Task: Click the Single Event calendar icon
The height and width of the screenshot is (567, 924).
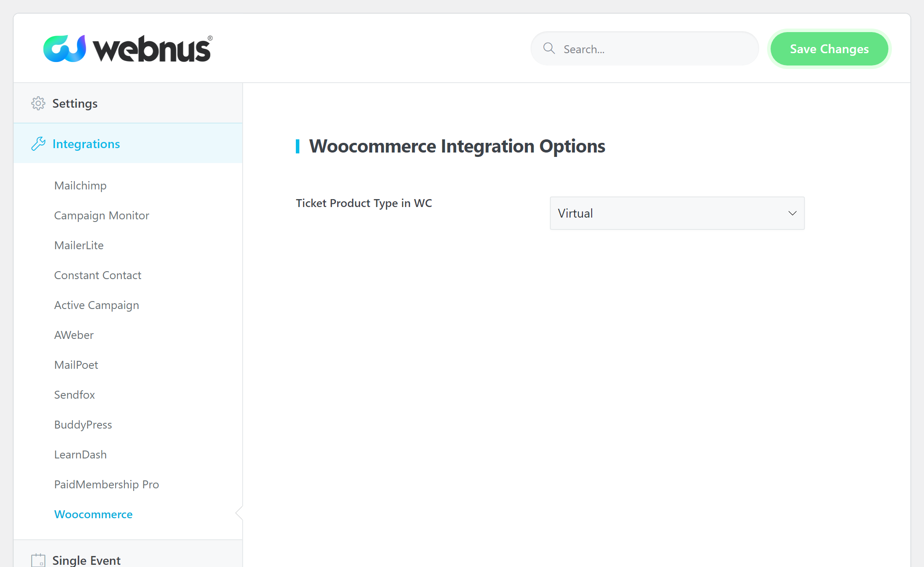Action: (38, 560)
